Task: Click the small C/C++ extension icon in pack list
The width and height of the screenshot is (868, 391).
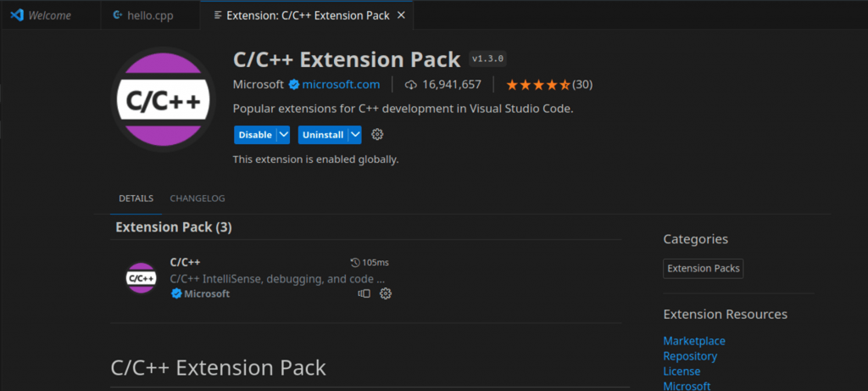Action: pos(142,277)
